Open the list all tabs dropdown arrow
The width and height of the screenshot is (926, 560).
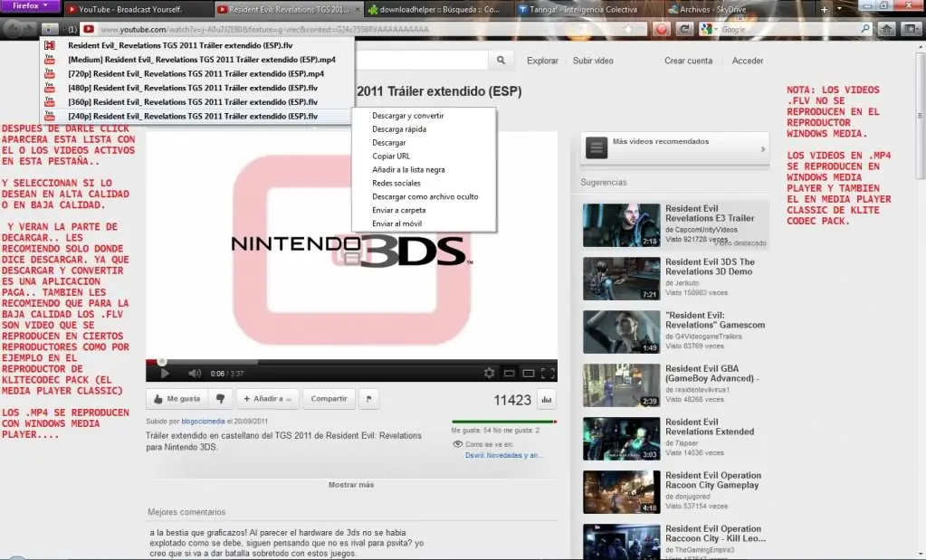(x=840, y=9)
